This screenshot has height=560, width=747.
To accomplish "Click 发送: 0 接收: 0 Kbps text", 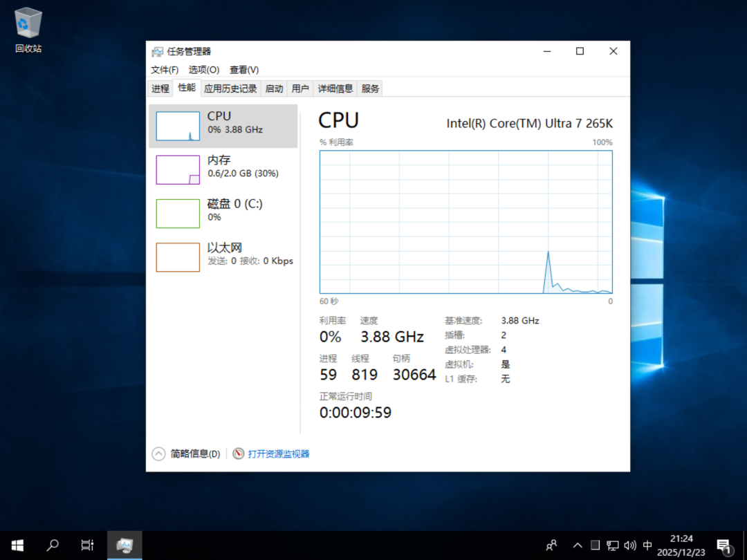I will click(250, 261).
